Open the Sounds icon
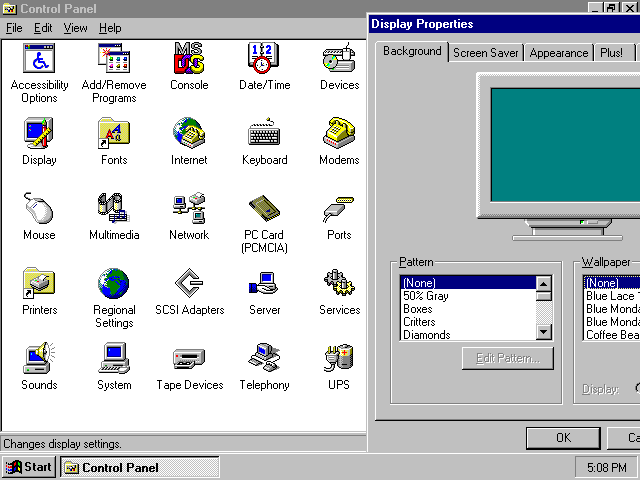Screen dimensions: 640x480 click(39, 358)
